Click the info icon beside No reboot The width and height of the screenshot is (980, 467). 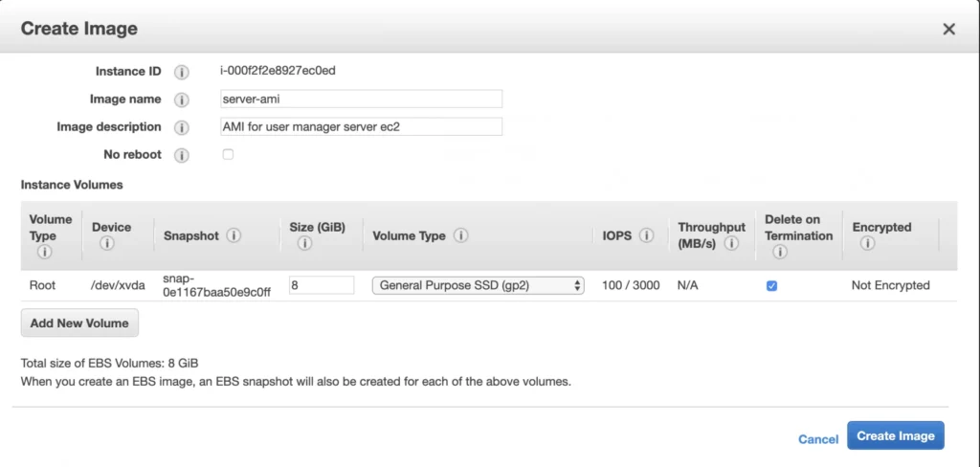[x=181, y=155]
